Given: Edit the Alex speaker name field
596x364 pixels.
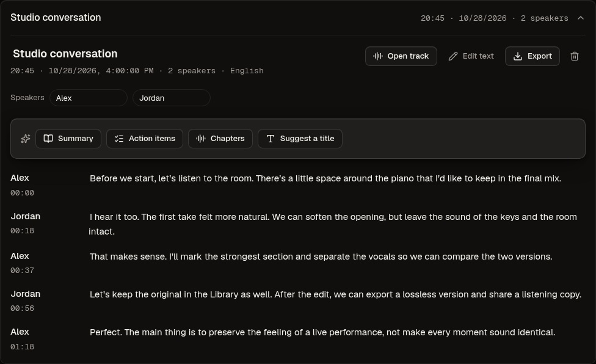Looking at the screenshot, I should point(88,98).
